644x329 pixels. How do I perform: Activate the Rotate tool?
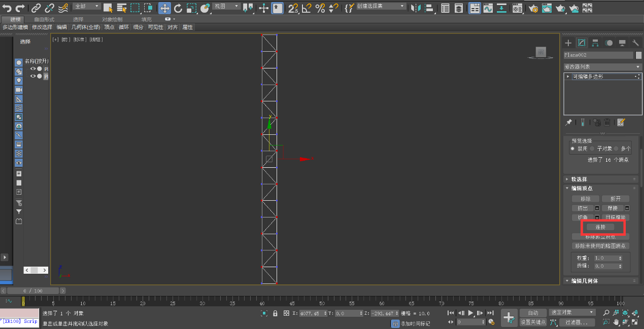[178, 8]
